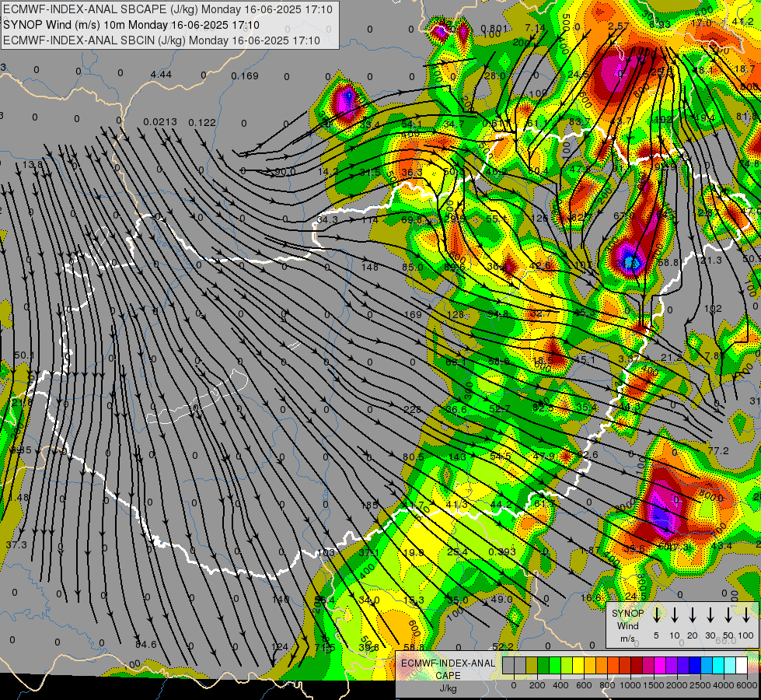The height and width of the screenshot is (700, 761).
Task: Click the 124 value on the map
Action: click(x=280, y=647)
